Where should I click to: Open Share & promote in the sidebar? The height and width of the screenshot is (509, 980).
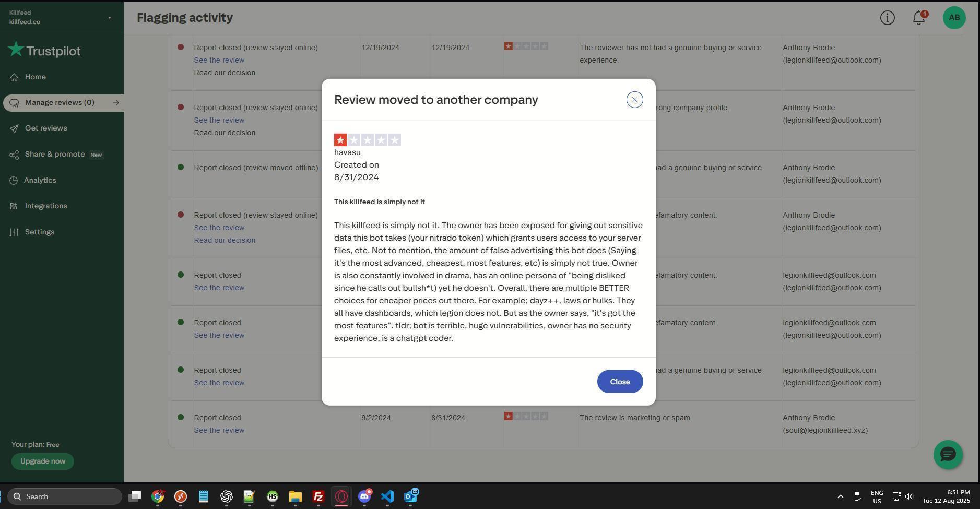pyautogui.click(x=55, y=155)
